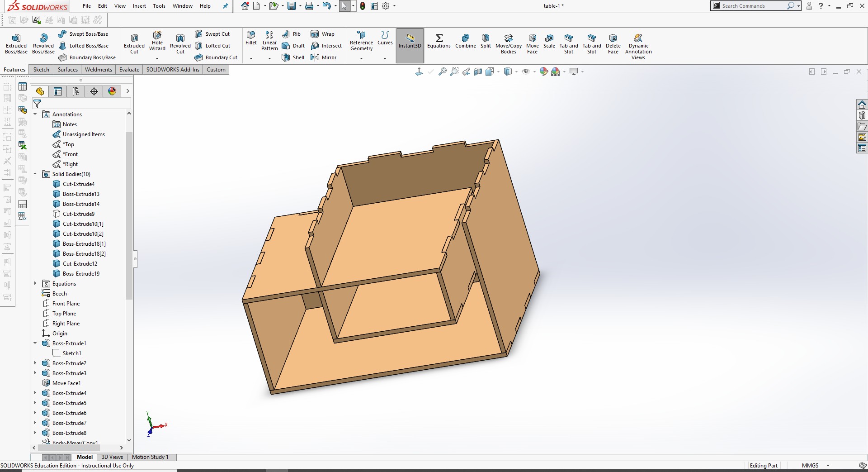Click the Shell tool

(x=293, y=57)
